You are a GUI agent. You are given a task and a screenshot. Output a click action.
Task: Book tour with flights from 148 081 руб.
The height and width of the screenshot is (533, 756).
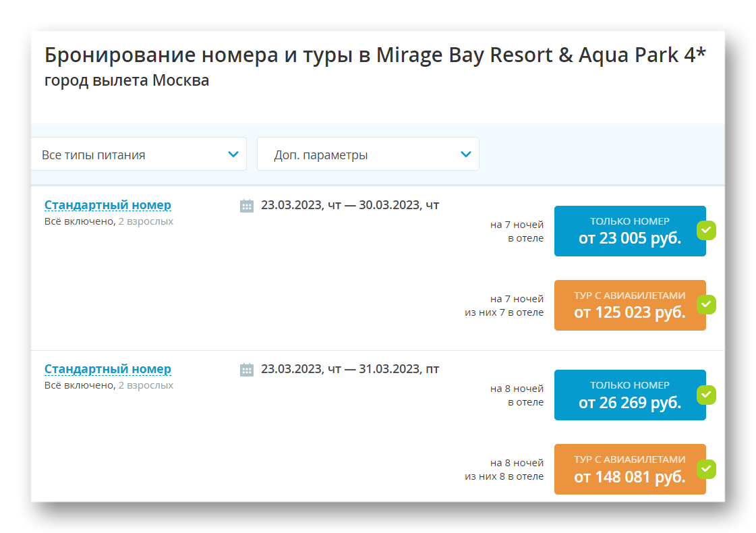(x=630, y=470)
